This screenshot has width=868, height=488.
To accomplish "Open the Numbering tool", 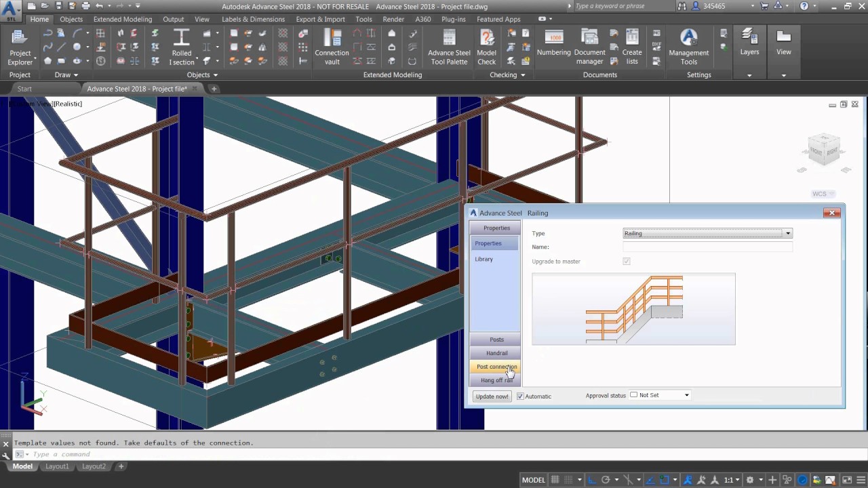I will (554, 42).
